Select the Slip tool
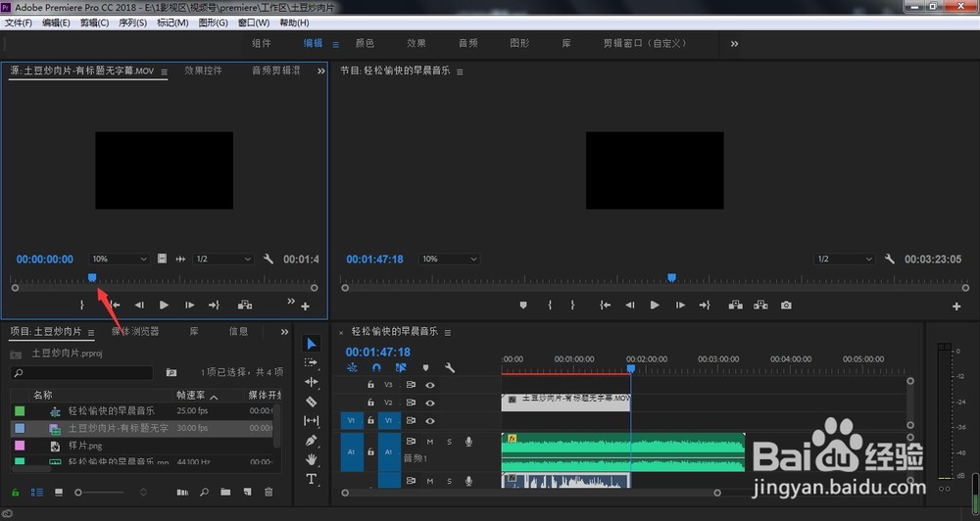This screenshot has height=521, width=980. click(x=312, y=420)
